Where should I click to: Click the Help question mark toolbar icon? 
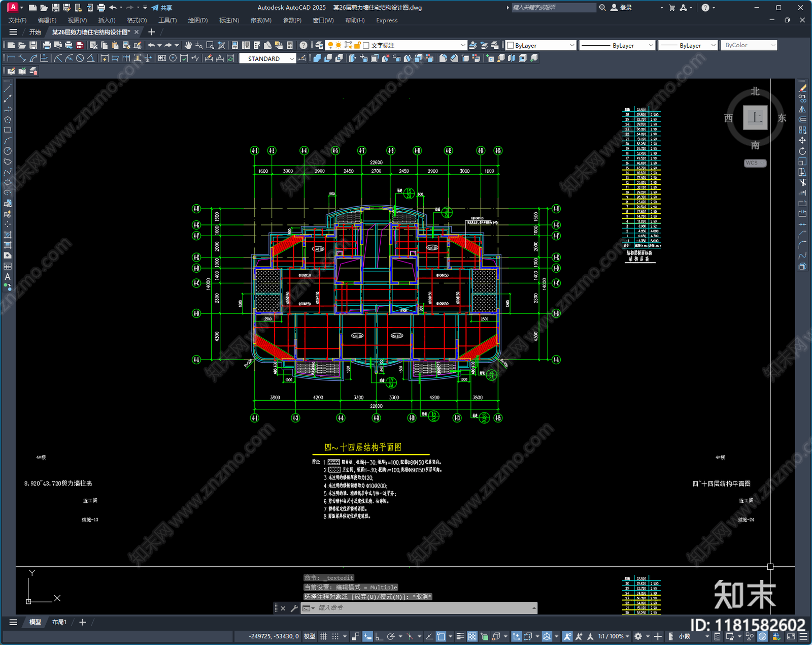pyautogui.click(x=303, y=45)
